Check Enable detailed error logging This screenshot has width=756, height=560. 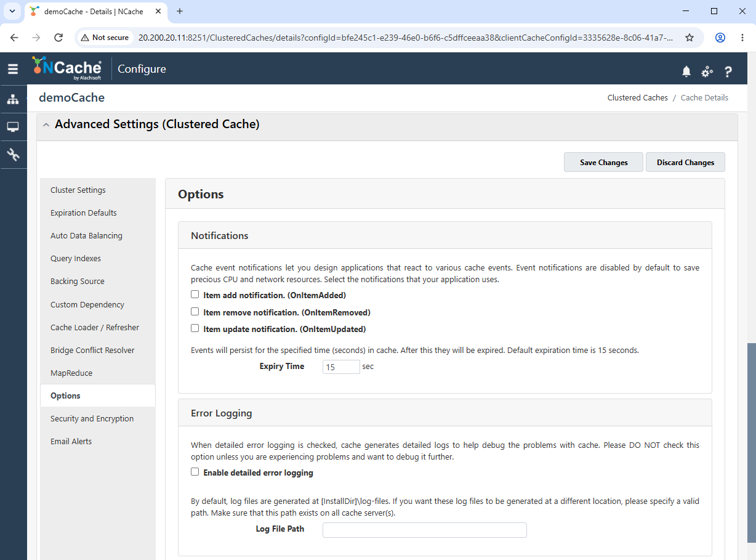point(195,473)
